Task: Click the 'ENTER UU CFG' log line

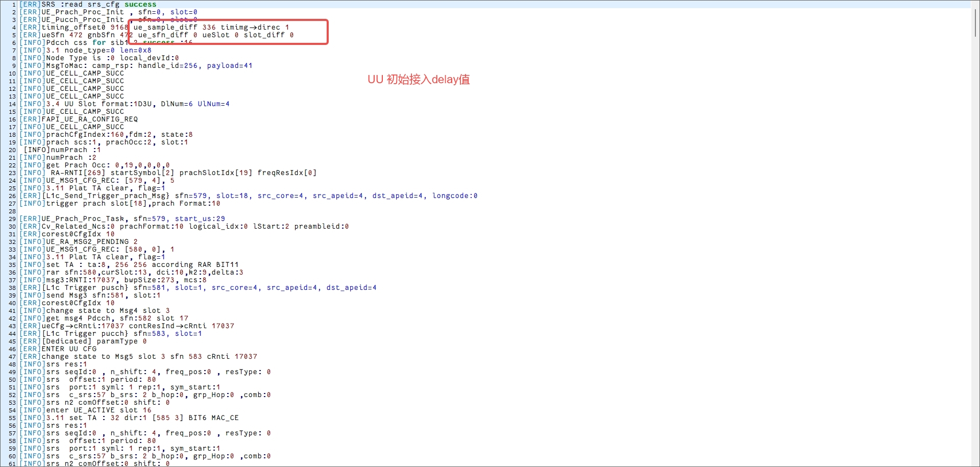Action: [69, 349]
